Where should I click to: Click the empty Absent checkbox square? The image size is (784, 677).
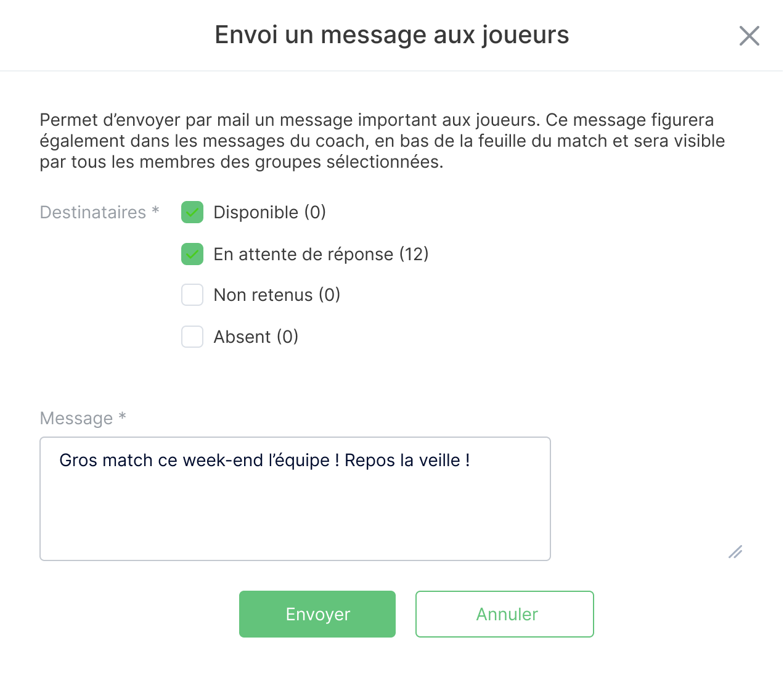(192, 337)
